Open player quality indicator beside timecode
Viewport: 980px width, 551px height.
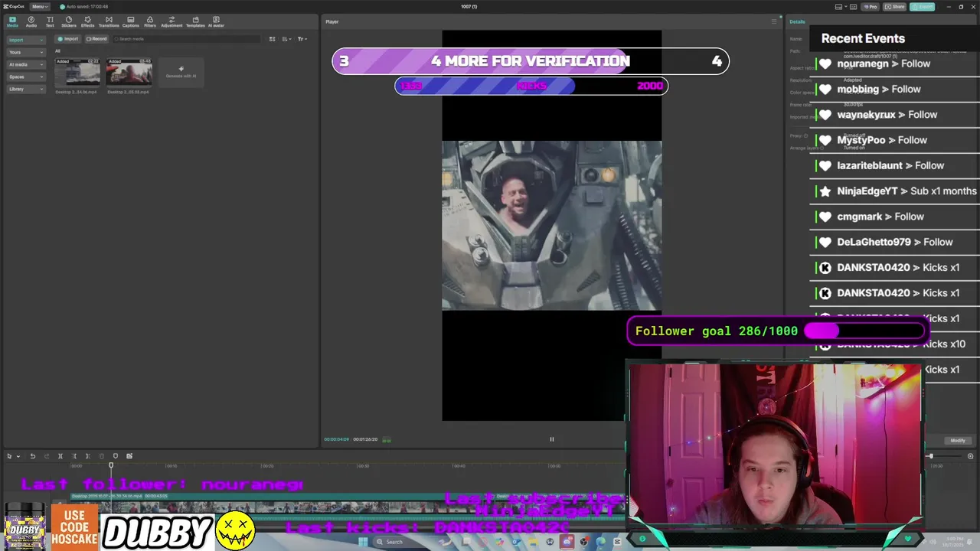point(387,439)
